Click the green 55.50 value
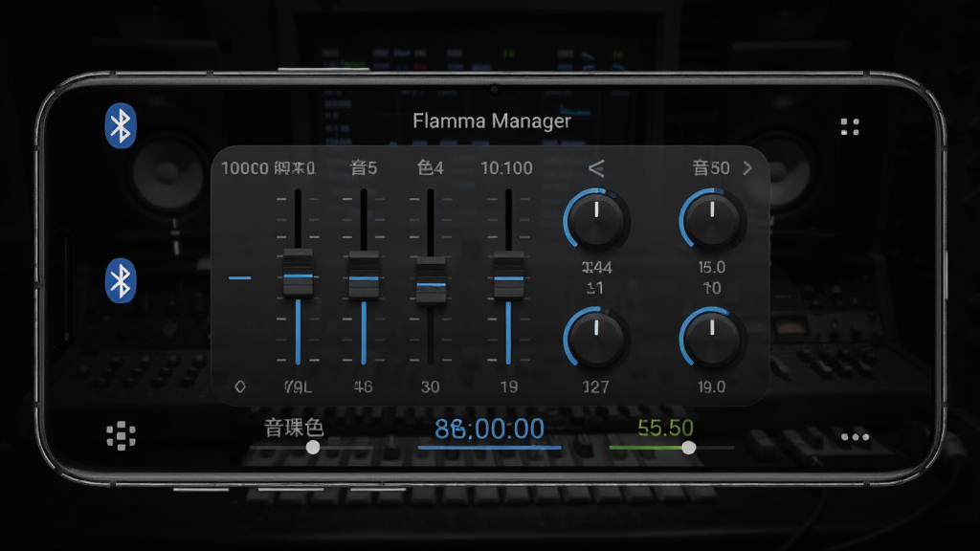Image resolution: width=980 pixels, height=551 pixels. 666,428
